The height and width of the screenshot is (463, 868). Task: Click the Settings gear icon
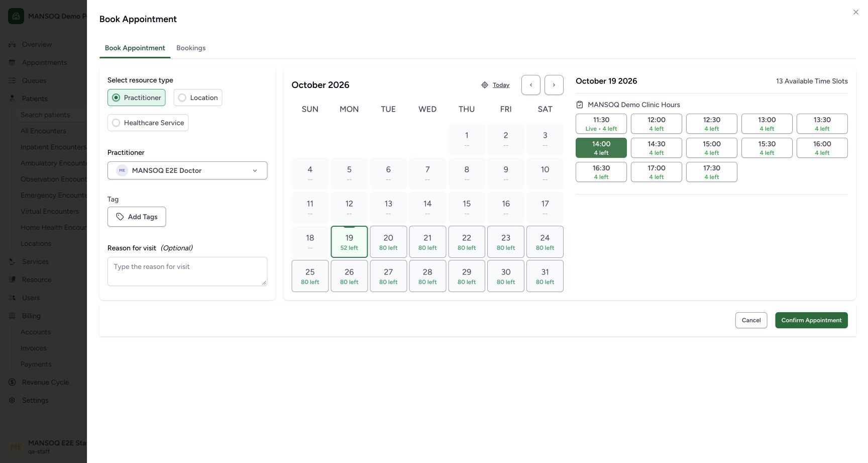tap(12, 400)
